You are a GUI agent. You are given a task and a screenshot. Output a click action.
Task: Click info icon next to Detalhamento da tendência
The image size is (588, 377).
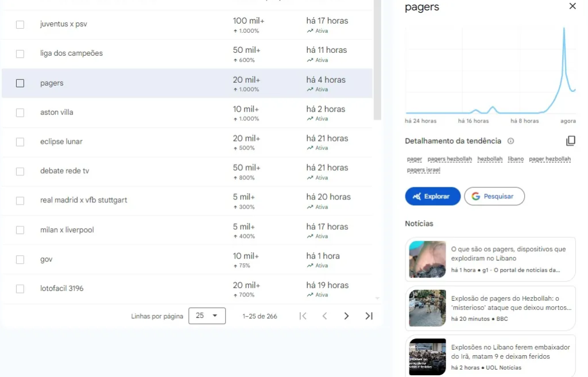pyautogui.click(x=510, y=141)
